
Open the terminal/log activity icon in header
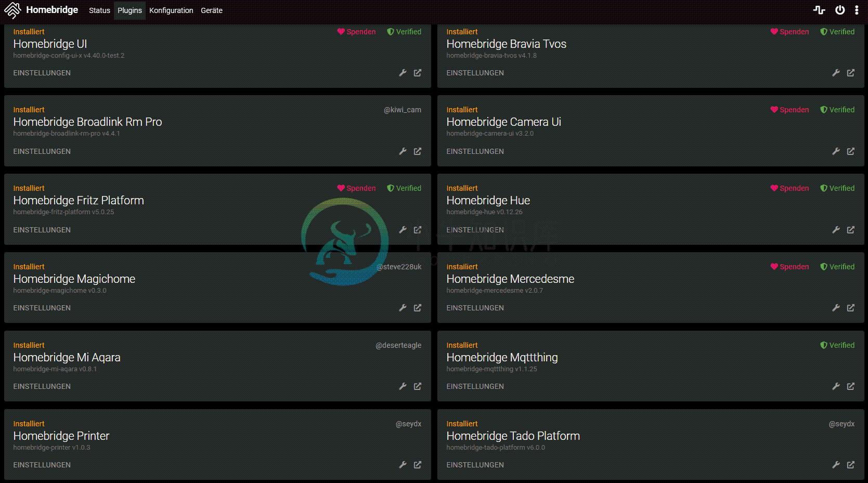coord(819,10)
